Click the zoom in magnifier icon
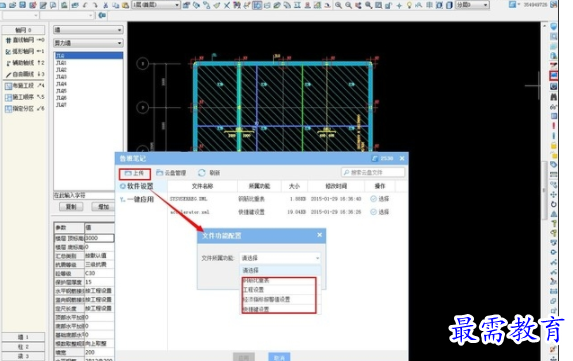Image resolution: width=573 pixels, height=361 pixels. click(x=338, y=5)
